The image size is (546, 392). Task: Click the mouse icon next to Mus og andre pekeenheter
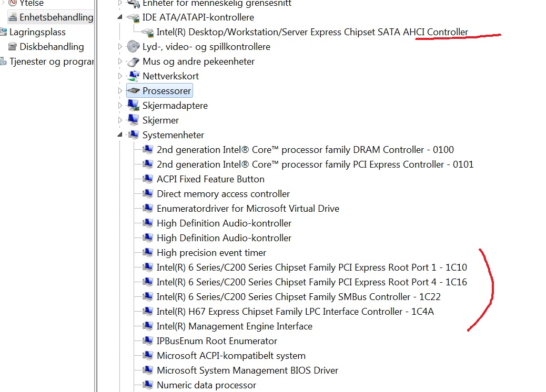(x=133, y=61)
